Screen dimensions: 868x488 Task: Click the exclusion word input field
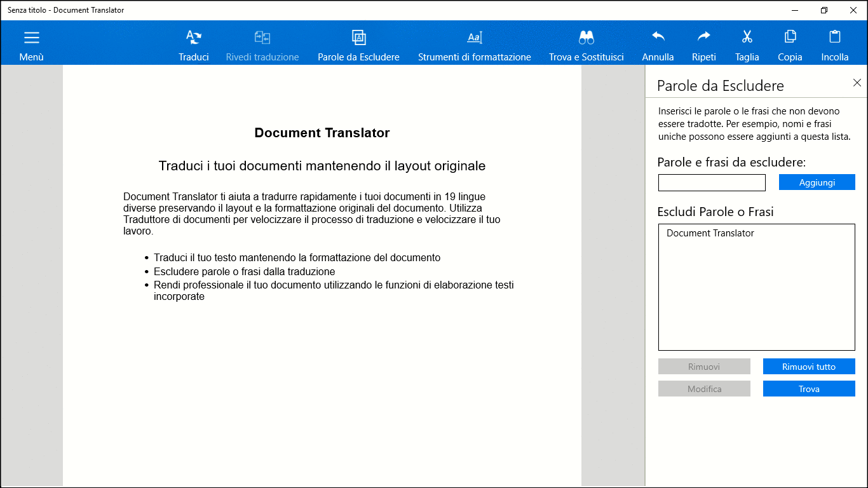712,183
